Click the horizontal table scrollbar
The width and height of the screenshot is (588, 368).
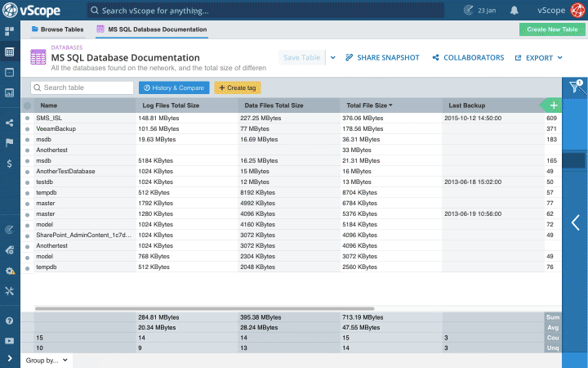coord(204,308)
